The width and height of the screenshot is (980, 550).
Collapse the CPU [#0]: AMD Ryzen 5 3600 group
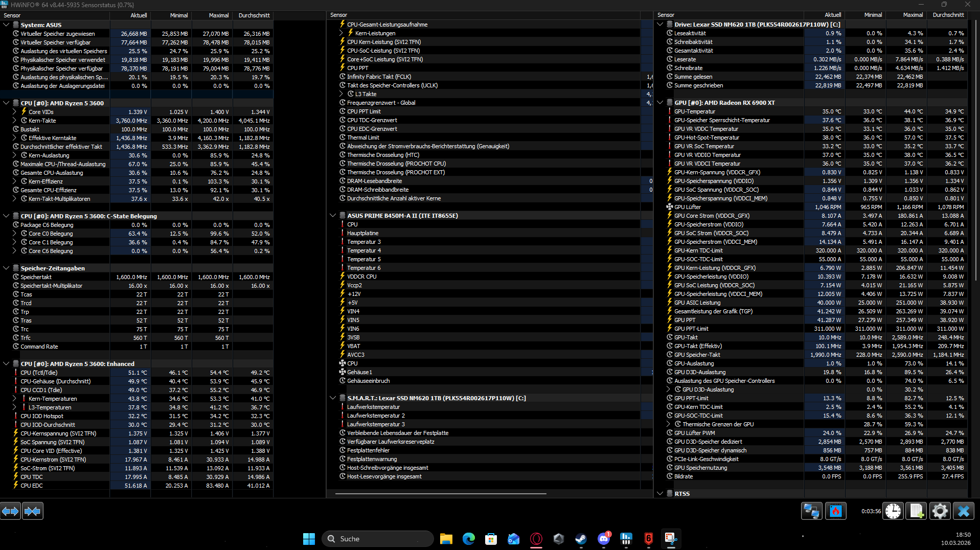(x=6, y=103)
